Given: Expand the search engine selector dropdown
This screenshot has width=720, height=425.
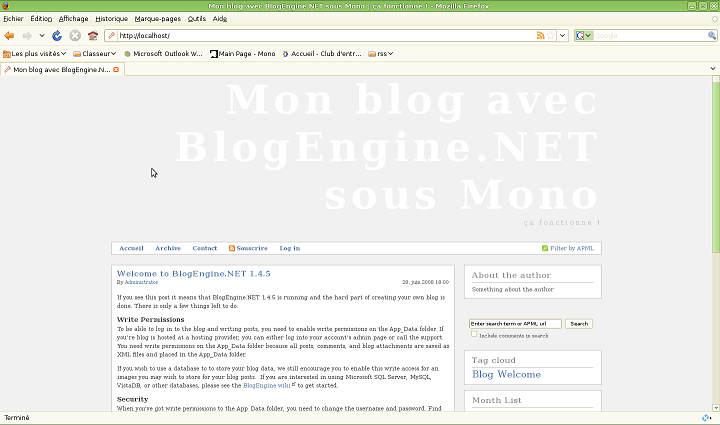Looking at the screenshot, I should point(589,36).
